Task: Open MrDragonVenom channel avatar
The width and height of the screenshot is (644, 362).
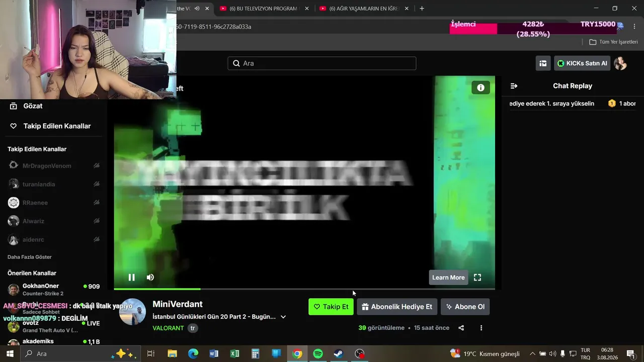Action: tap(14, 166)
